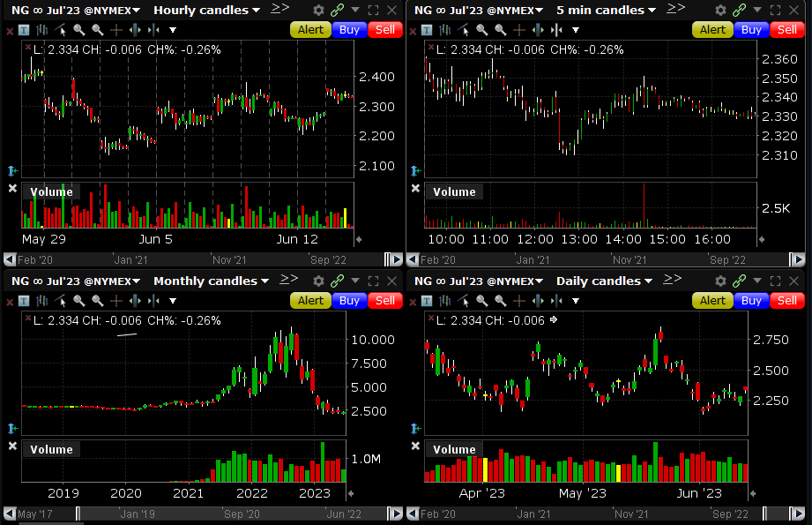Toggle the crosshair cursor on the Hourly chart
Viewport: 812px width, 525px height.
(x=115, y=29)
